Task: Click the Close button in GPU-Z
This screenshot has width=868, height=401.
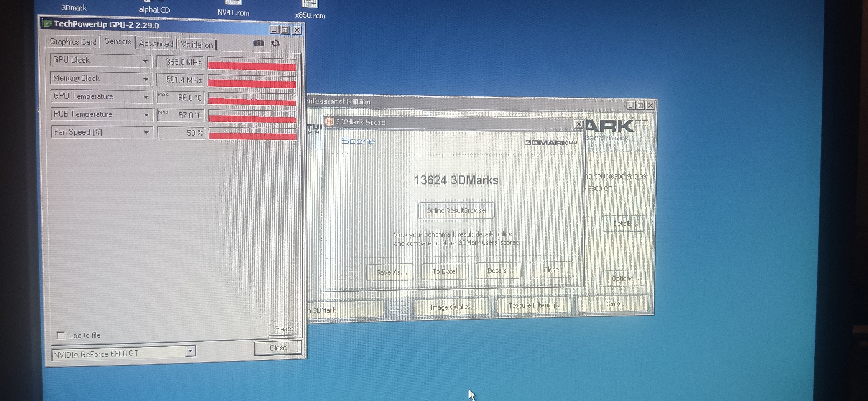Action: click(x=278, y=348)
